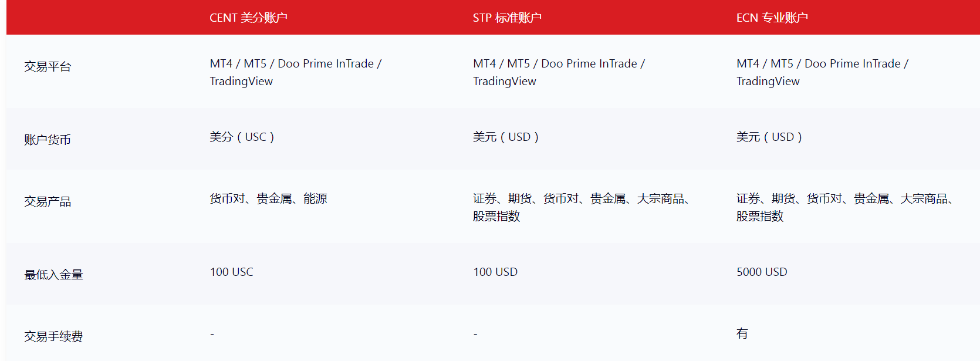The width and height of the screenshot is (980, 361).
Task: Select the 5000 USD minimum deposit value
Action: point(762,272)
